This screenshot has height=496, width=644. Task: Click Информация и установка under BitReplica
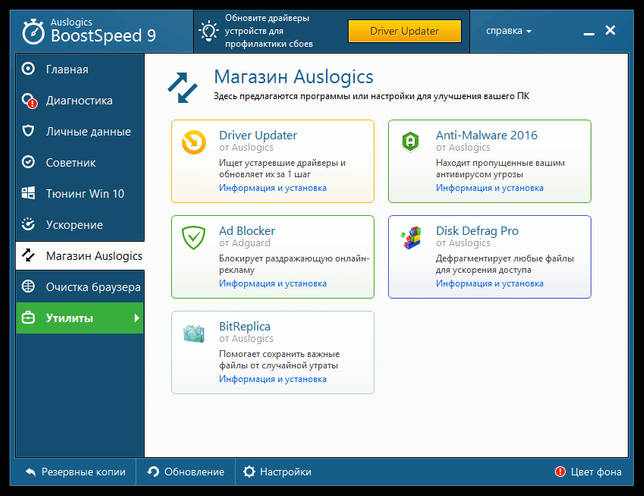(273, 379)
